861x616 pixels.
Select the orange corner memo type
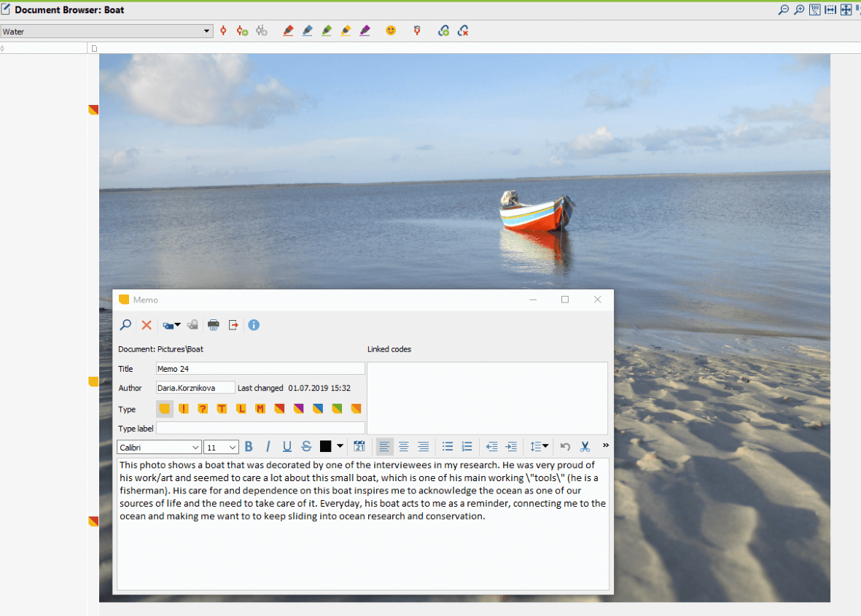[357, 408]
